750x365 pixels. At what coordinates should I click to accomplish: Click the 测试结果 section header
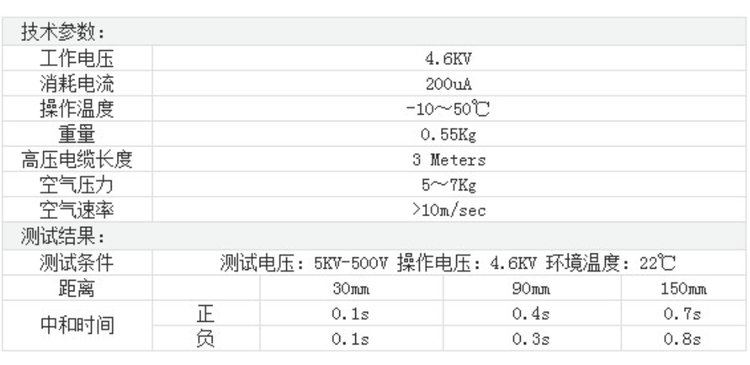point(63,236)
